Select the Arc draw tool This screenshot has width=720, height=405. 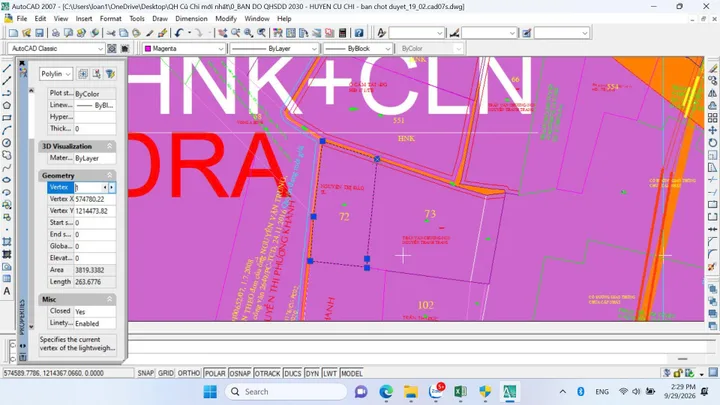(7, 130)
